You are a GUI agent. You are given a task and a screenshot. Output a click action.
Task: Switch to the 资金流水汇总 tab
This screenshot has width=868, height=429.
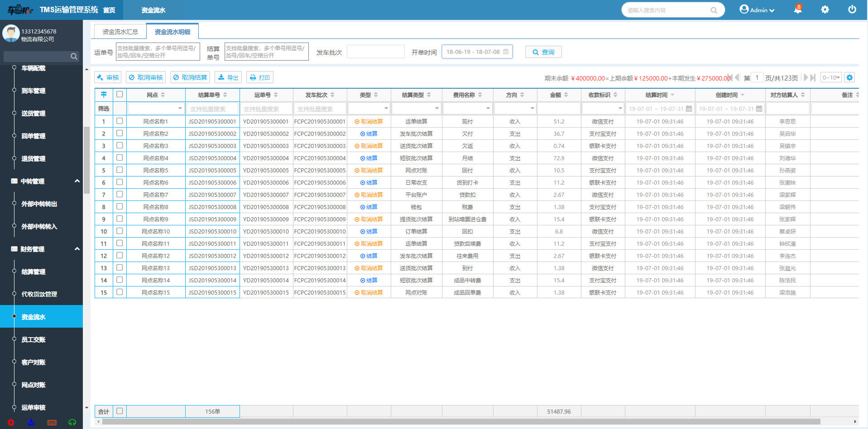[x=120, y=32]
